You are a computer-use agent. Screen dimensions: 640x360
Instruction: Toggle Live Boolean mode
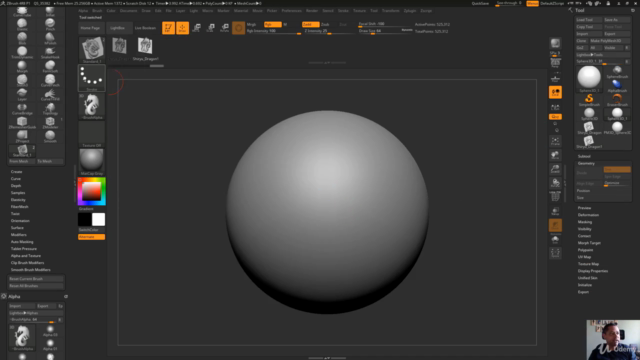point(145,28)
